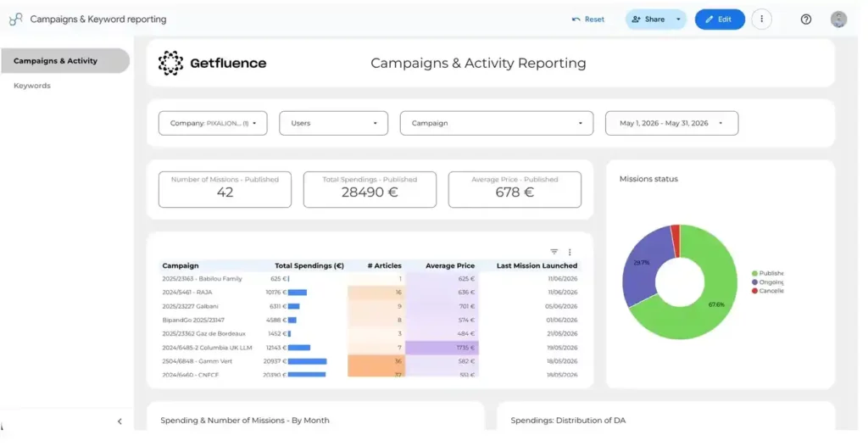Open the Share dropdown arrow

(x=679, y=20)
